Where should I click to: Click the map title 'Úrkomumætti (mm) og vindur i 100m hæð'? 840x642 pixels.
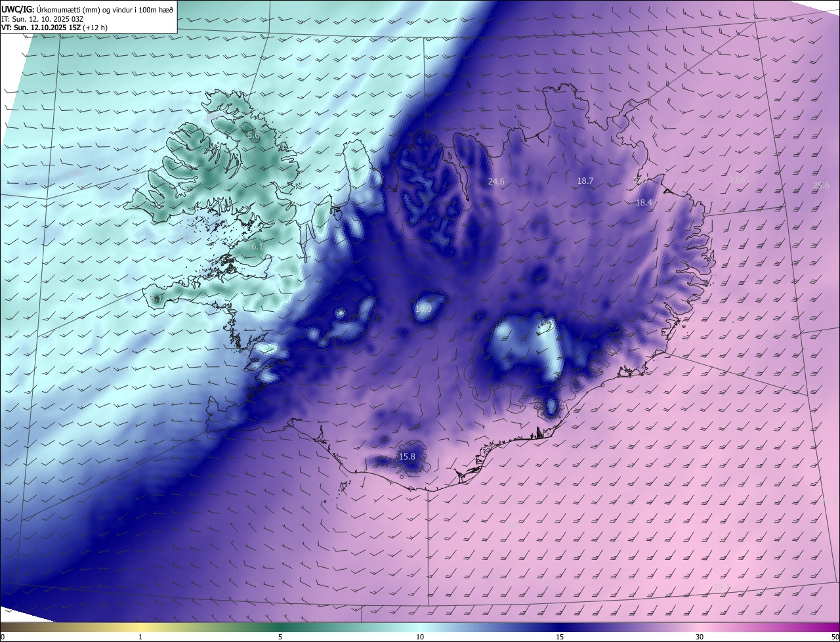105,9
